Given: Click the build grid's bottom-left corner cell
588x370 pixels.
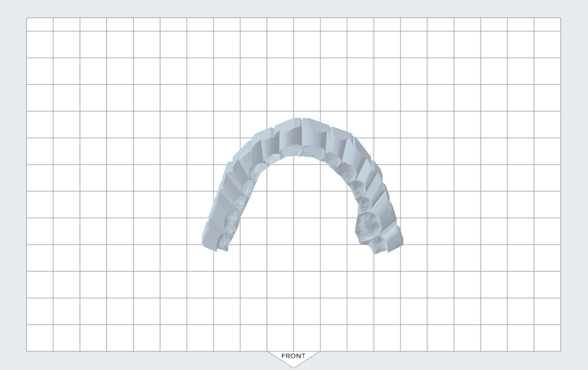Looking at the screenshot, I should [x=39, y=338].
